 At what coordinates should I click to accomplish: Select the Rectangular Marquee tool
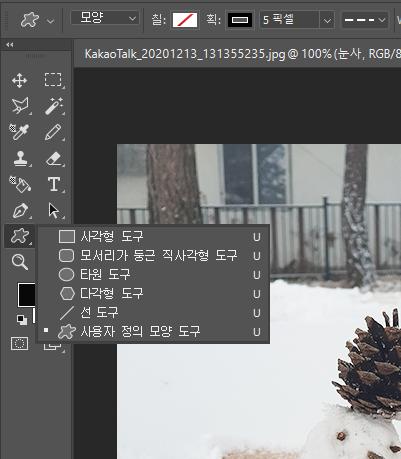53,81
